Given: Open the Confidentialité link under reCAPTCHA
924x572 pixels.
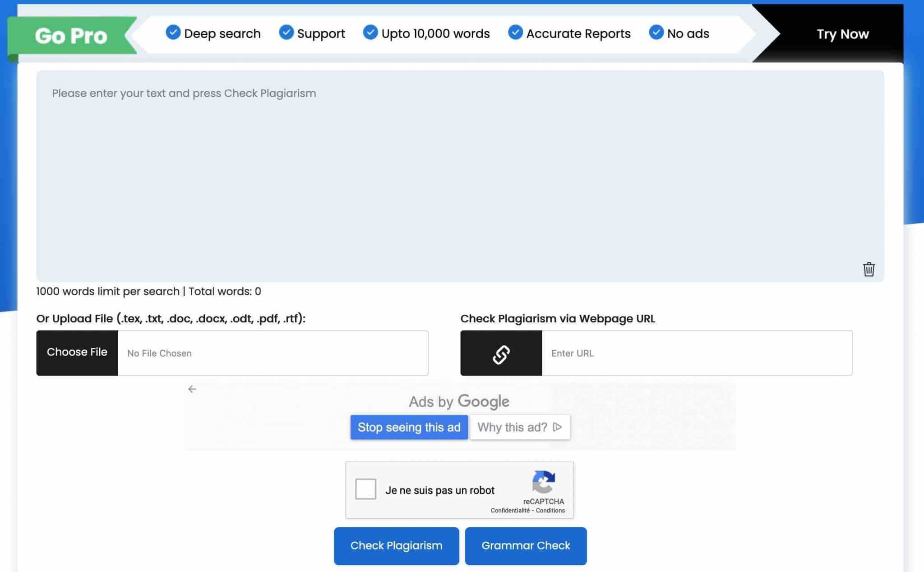Looking at the screenshot, I should pyautogui.click(x=510, y=510).
